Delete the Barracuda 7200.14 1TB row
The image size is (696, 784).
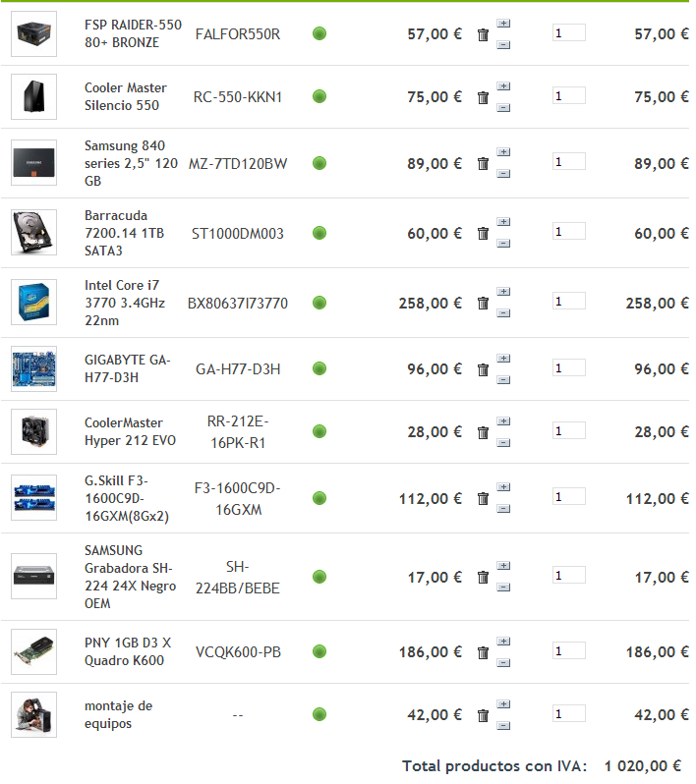click(x=483, y=234)
